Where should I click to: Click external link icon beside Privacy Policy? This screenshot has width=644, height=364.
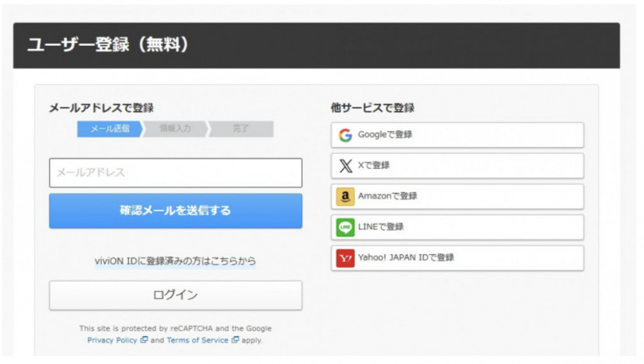[144, 340]
